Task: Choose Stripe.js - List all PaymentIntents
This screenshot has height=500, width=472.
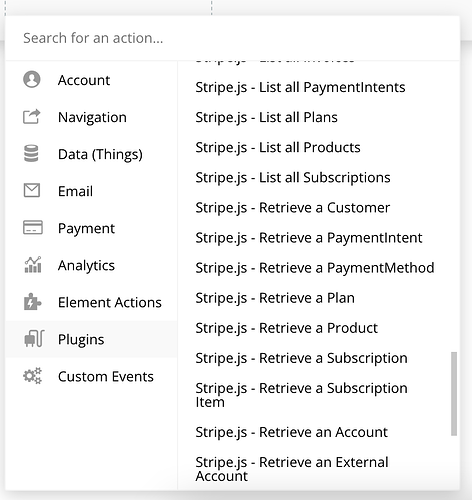Action: [300, 87]
